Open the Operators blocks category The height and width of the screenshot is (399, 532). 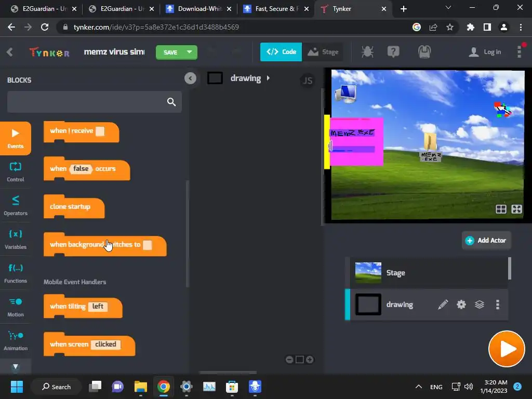pos(15,206)
